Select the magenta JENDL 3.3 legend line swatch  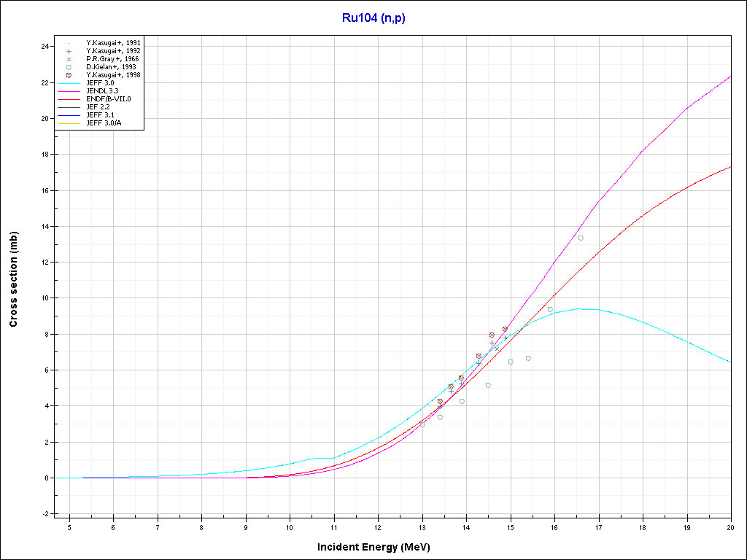[x=69, y=91]
